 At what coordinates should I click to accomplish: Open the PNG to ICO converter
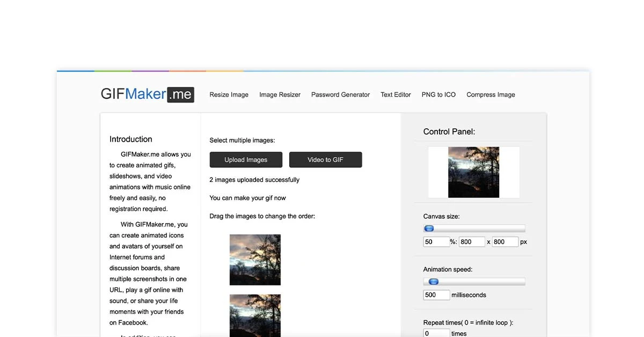438,94
